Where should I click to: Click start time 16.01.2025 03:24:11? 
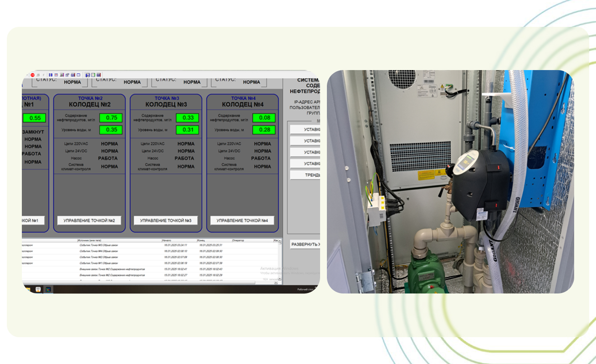(x=175, y=245)
